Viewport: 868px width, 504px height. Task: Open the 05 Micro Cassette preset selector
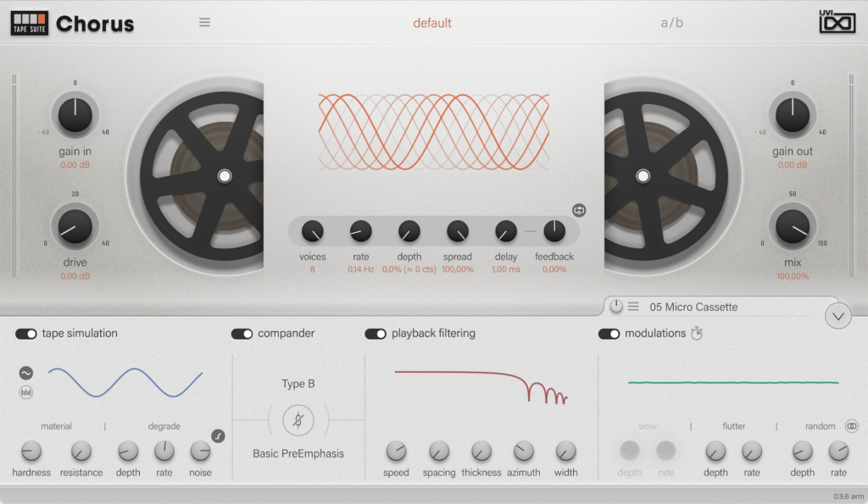pyautogui.click(x=693, y=307)
